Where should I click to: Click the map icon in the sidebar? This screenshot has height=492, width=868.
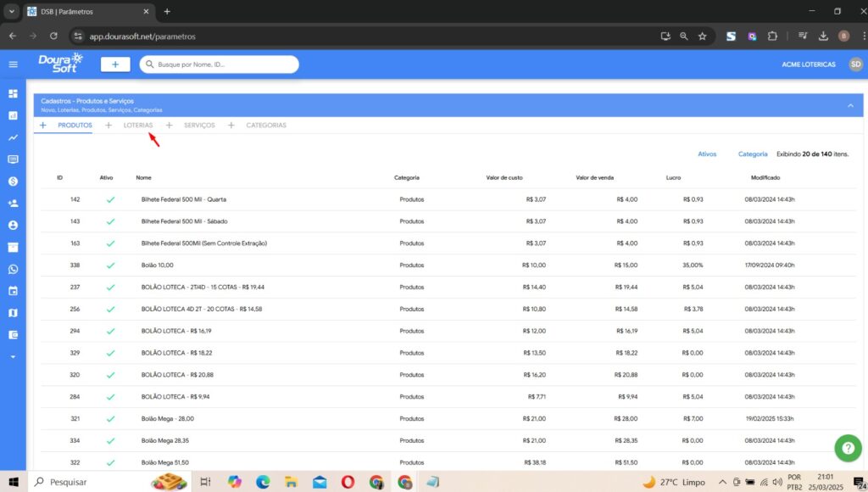point(13,313)
